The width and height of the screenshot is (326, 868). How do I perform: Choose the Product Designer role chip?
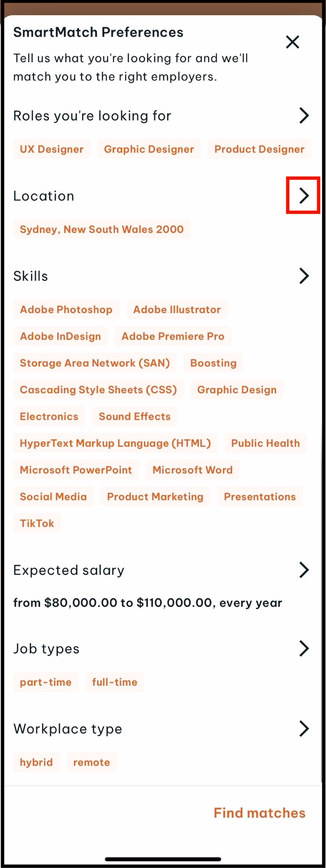[259, 149]
